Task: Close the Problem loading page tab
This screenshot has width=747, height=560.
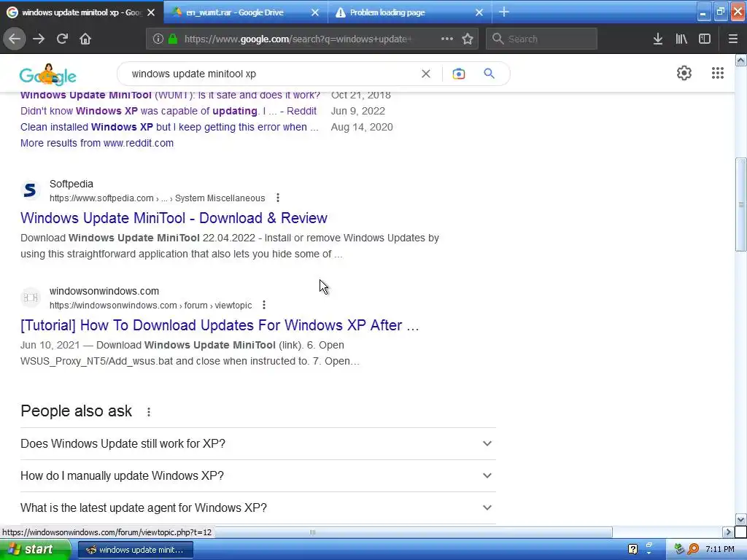Action: point(479,13)
